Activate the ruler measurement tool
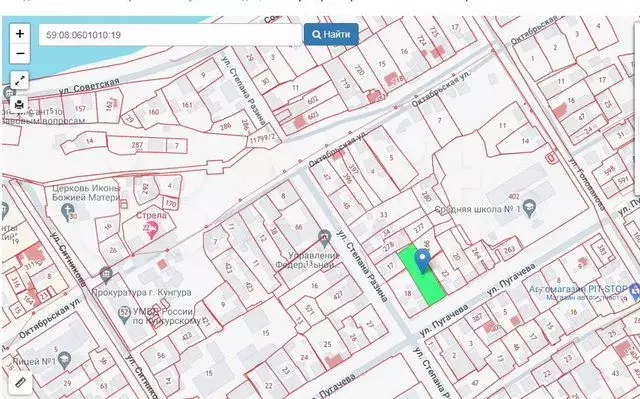640x399 pixels. click(x=20, y=382)
